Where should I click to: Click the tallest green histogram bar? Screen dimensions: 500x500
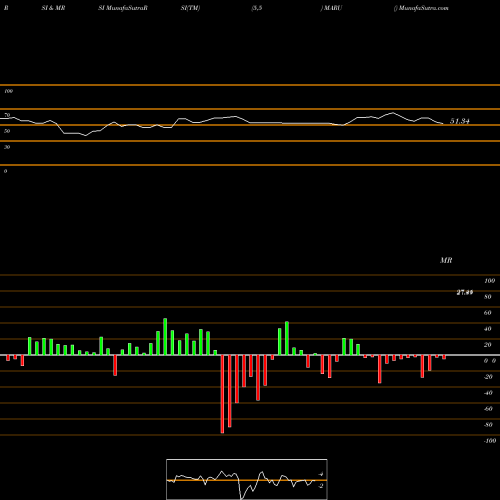click(165, 337)
